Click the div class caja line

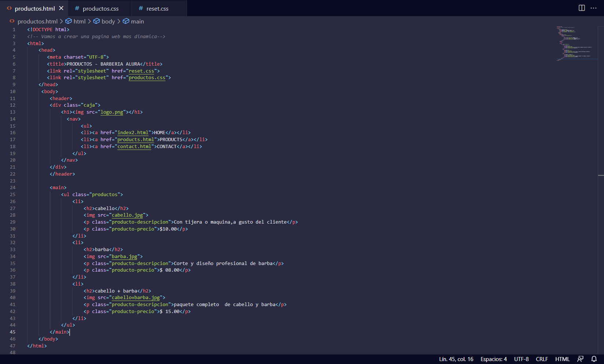pos(75,105)
